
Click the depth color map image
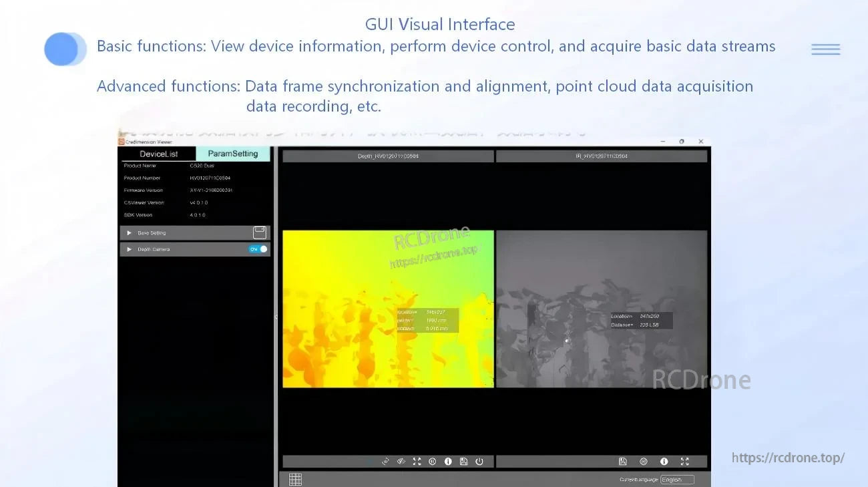click(388, 309)
